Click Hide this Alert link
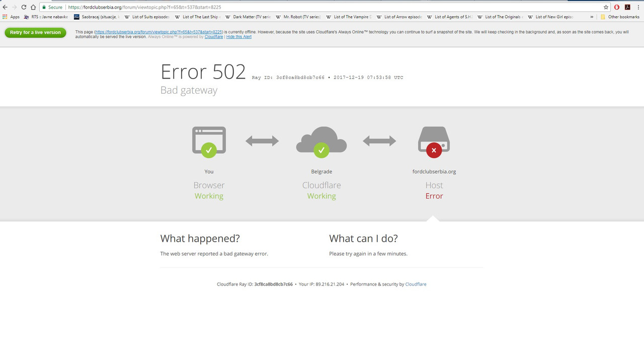The image size is (644, 341). pos(239,37)
